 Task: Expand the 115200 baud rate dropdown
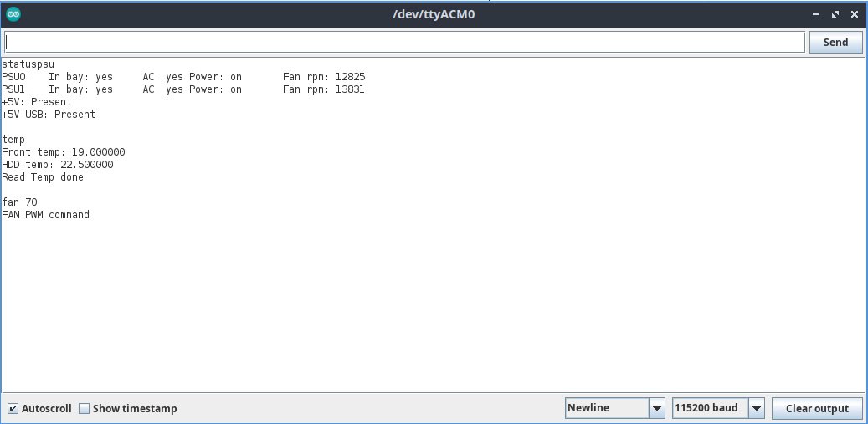[719, 408]
